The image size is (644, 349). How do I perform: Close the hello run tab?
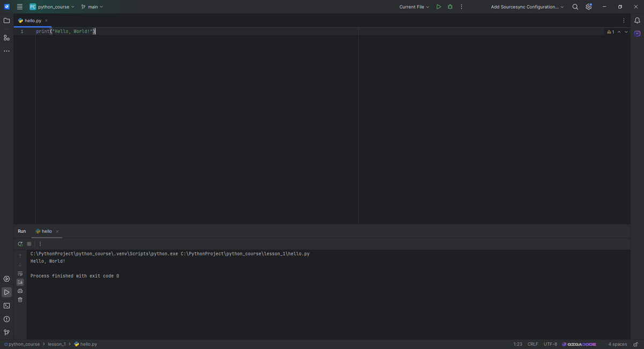(x=57, y=231)
